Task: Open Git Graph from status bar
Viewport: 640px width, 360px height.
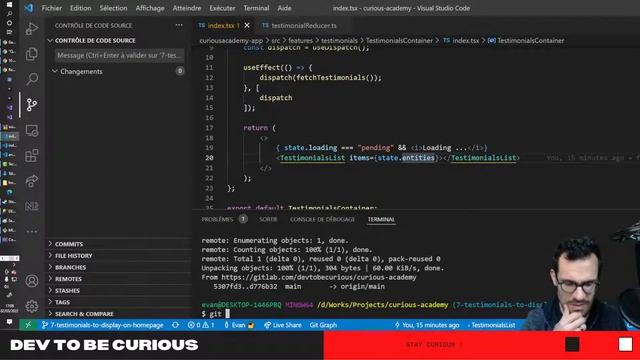Action: coord(323,325)
